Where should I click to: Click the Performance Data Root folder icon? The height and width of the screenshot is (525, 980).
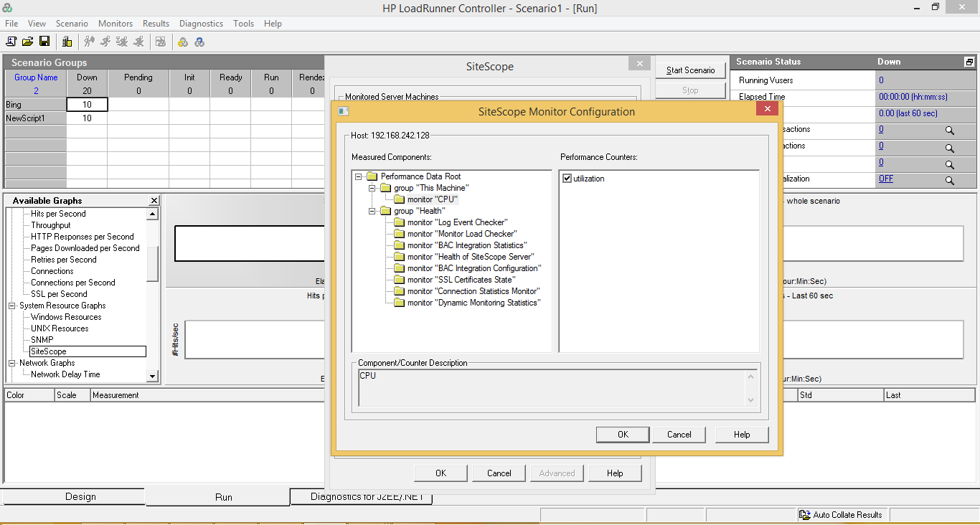372,176
